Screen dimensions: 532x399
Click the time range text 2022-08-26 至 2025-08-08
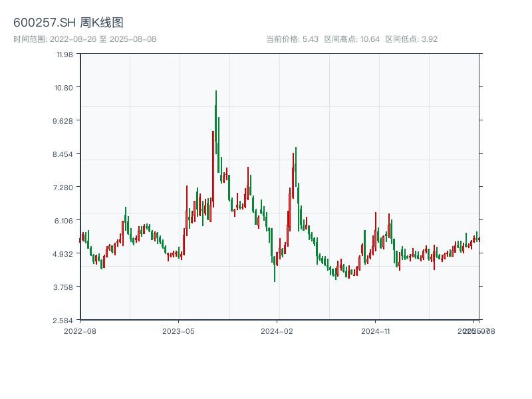tap(103, 39)
